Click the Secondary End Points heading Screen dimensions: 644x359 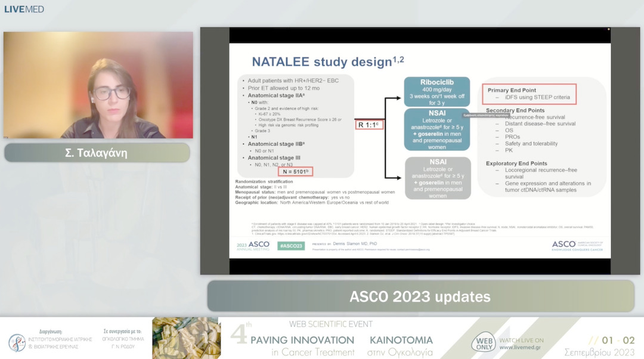pyautogui.click(x=515, y=110)
